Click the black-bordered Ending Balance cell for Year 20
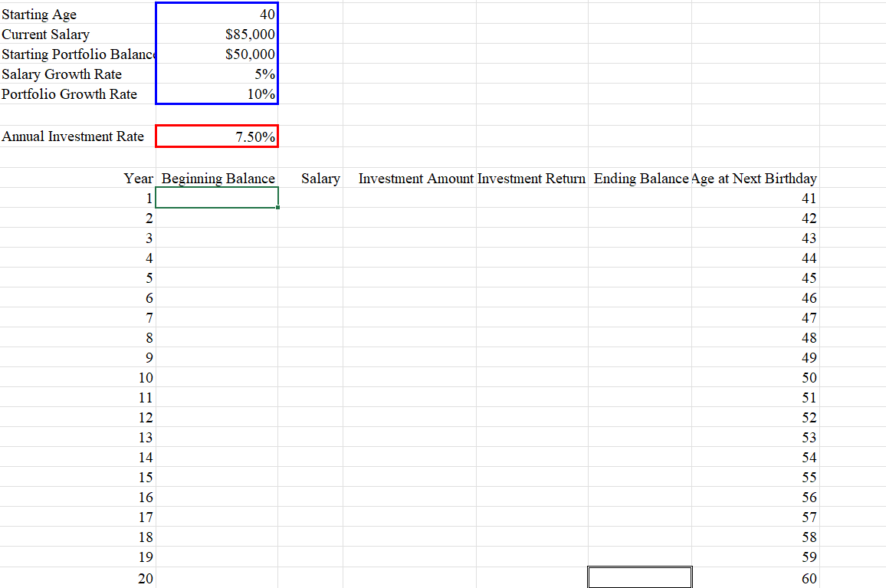The height and width of the screenshot is (588, 886). (x=641, y=577)
